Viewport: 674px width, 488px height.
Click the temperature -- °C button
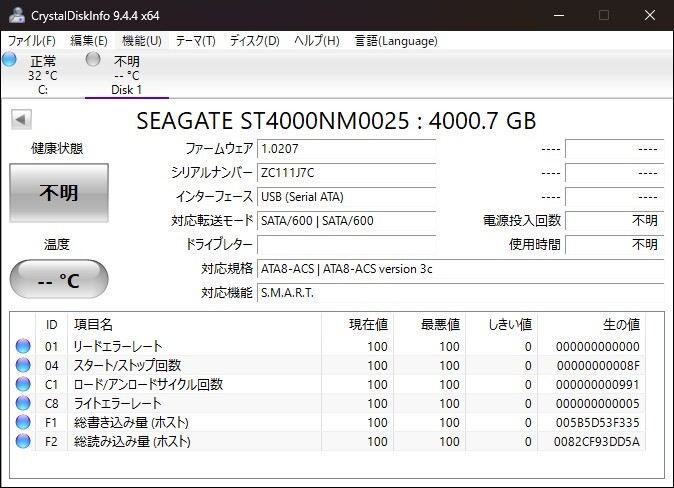coord(58,280)
